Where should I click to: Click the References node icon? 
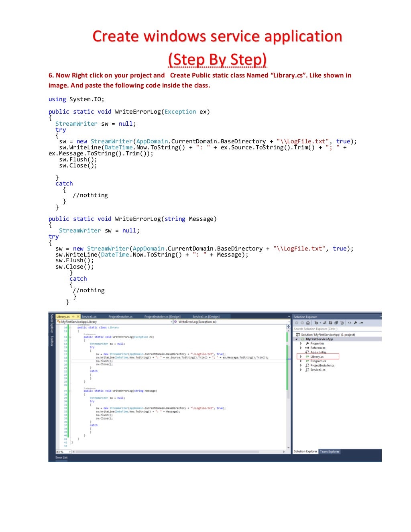pos(307,348)
